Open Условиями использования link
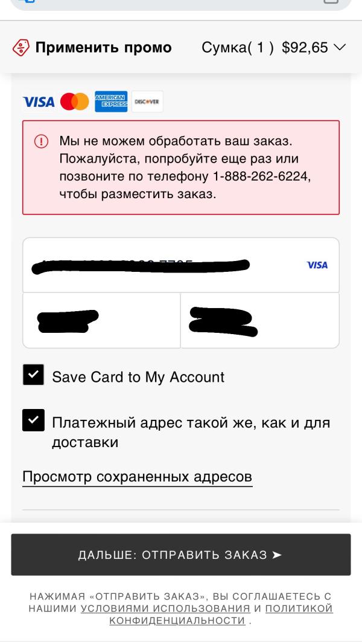 [165, 608]
